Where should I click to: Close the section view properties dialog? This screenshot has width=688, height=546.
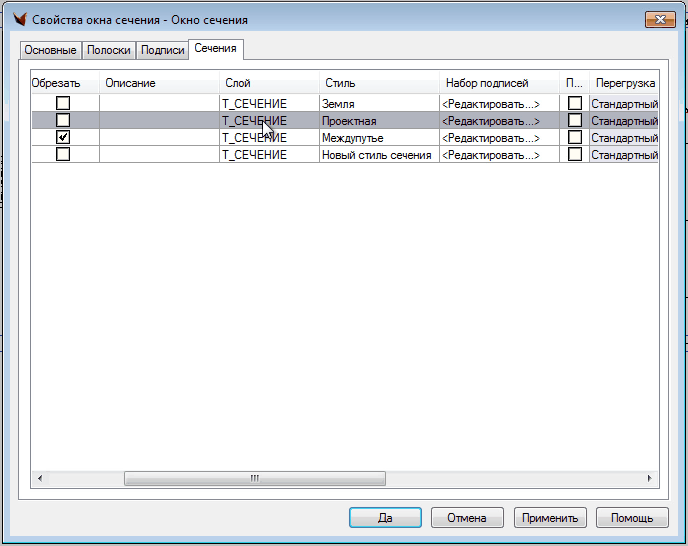click(x=660, y=19)
